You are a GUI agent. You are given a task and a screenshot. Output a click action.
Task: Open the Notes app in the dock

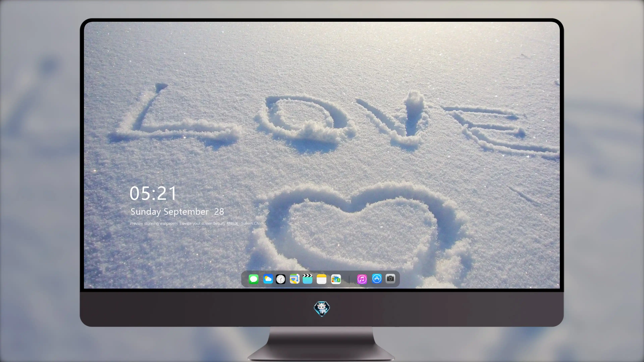click(321, 279)
